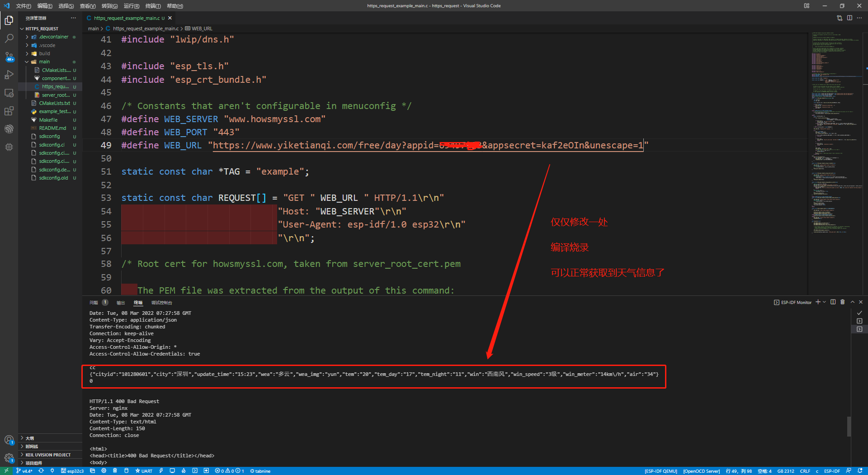Open SDK configuration editor gear in status bar
The image size is (868, 475).
coord(104,470)
